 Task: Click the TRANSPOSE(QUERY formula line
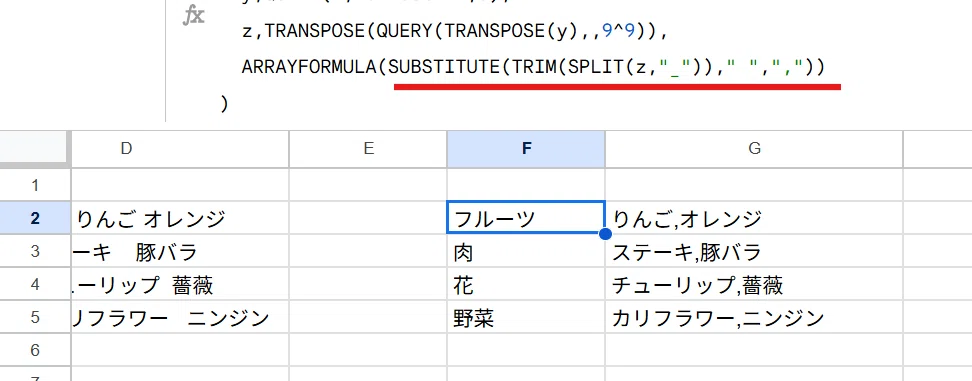coord(454,31)
